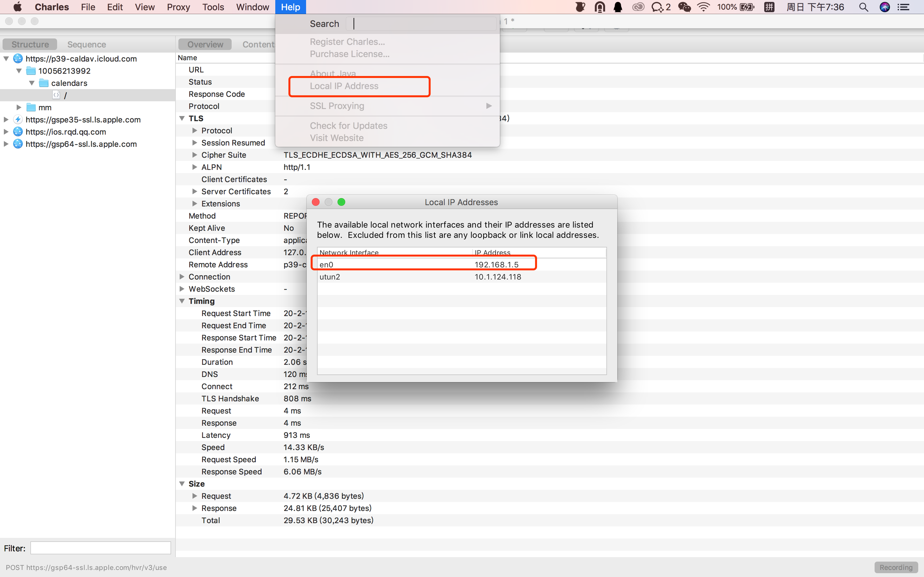Switch to the Sequence tab

[87, 44]
